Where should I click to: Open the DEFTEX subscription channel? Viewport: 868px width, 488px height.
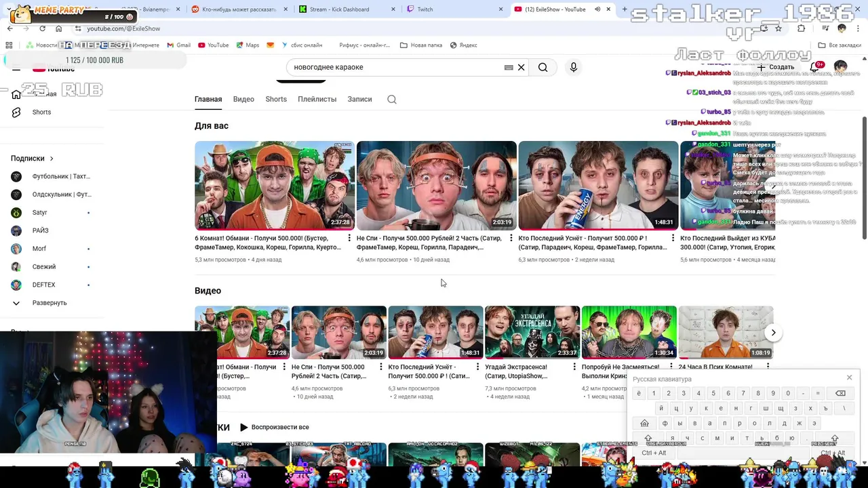click(43, 285)
